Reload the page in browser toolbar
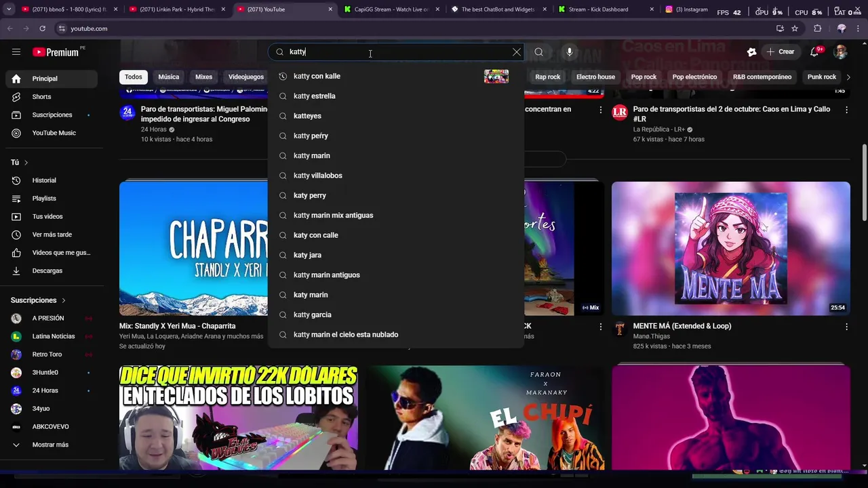The height and width of the screenshot is (488, 868). tap(42, 28)
